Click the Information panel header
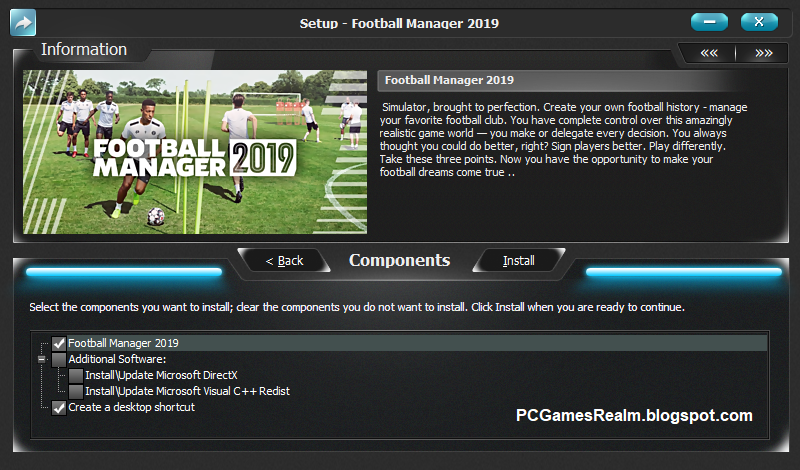This screenshot has width=800, height=470. coord(84,50)
